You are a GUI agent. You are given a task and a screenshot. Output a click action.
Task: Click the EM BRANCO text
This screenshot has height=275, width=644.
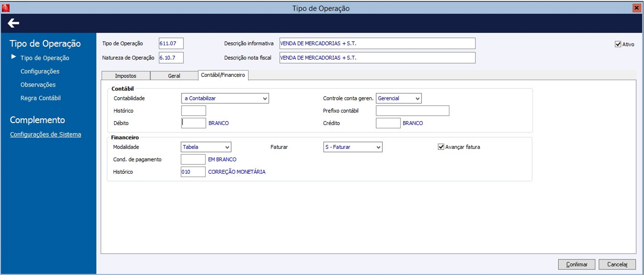tap(222, 159)
